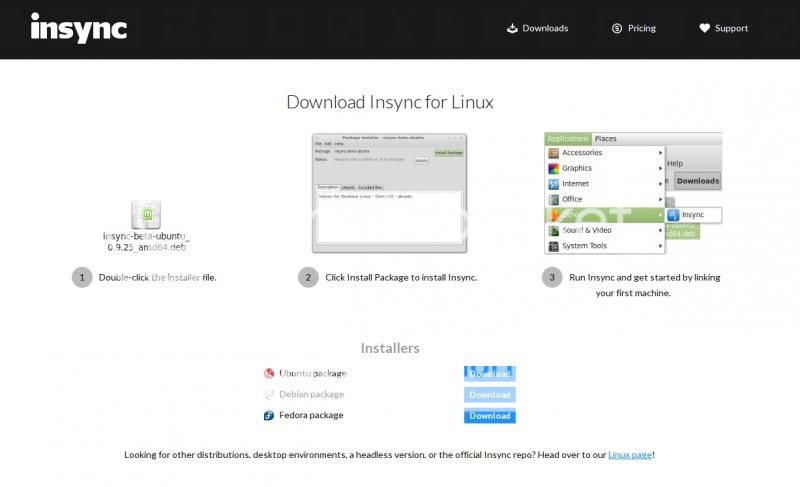Click the Support heart icon

click(x=704, y=28)
